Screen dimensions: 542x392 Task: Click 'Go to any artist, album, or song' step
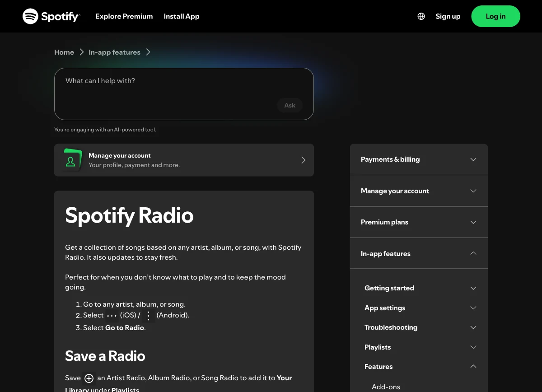click(134, 304)
